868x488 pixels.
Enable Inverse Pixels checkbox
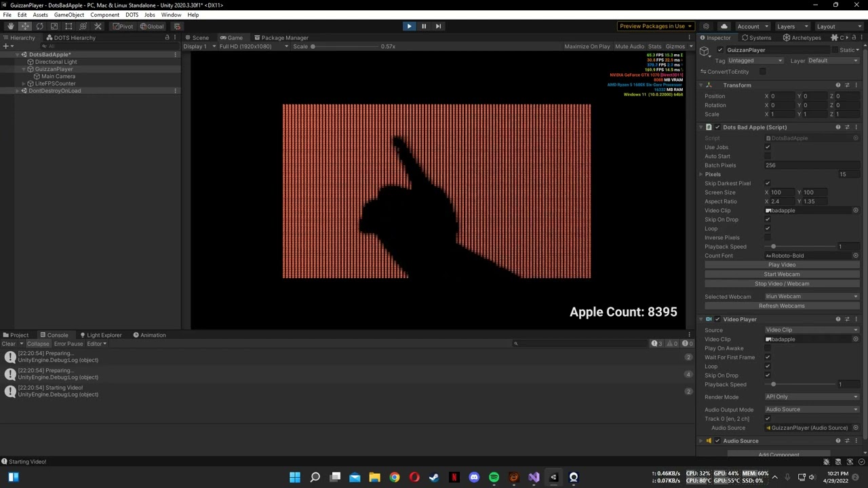pyautogui.click(x=768, y=238)
